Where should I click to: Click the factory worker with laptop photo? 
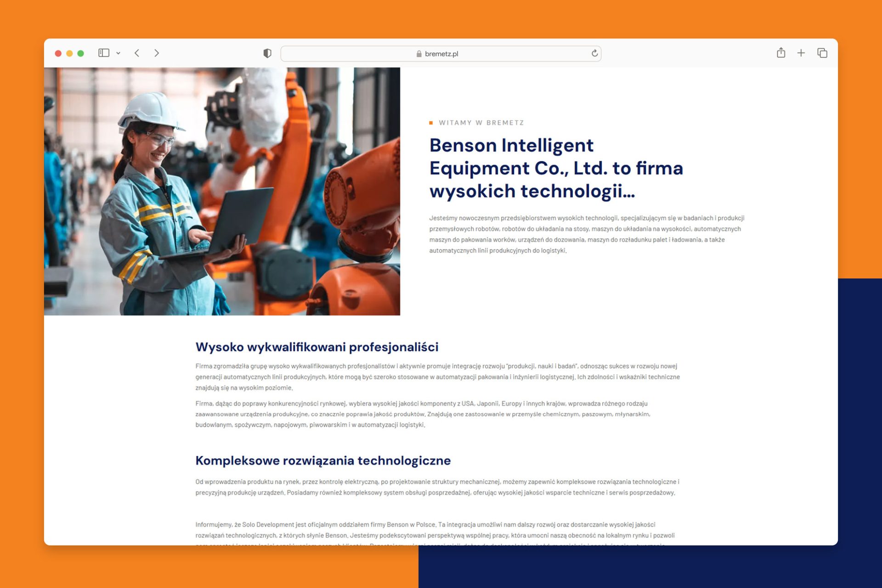pyautogui.click(x=222, y=191)
